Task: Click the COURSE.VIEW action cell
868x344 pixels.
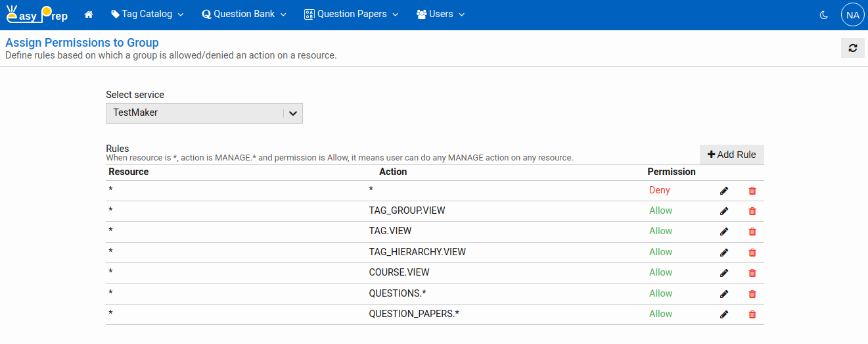Action: click(400, 272)
